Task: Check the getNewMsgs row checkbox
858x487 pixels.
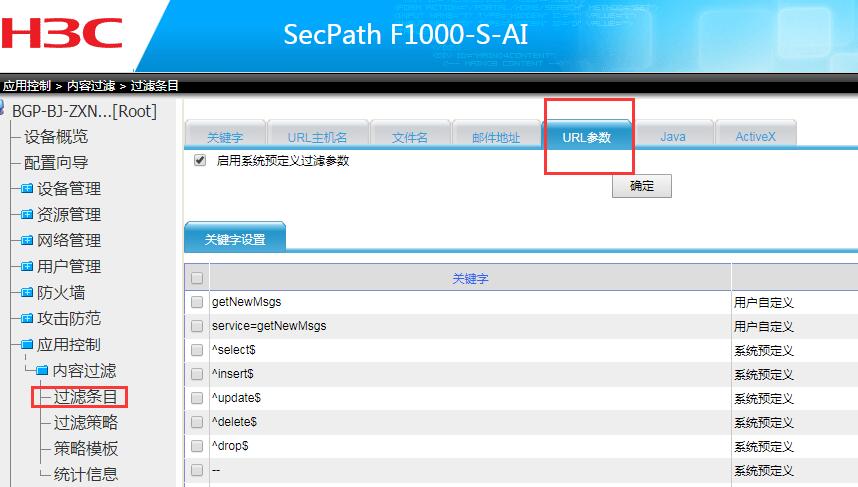Action: tap(197, 302)
